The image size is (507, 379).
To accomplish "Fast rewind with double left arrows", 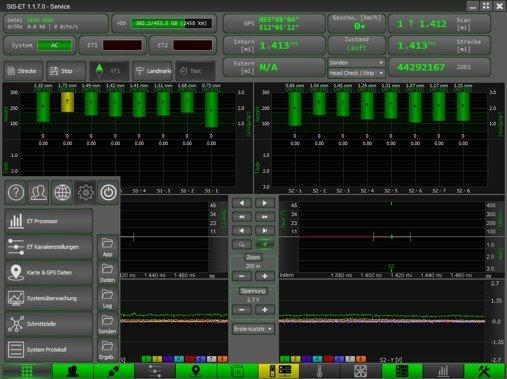I will [x=241, y=217].
